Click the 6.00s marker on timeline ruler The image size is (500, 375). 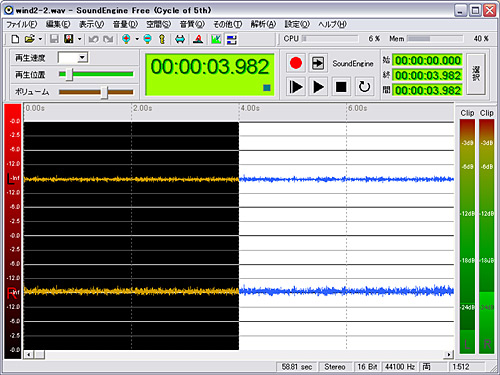(358, 108)
